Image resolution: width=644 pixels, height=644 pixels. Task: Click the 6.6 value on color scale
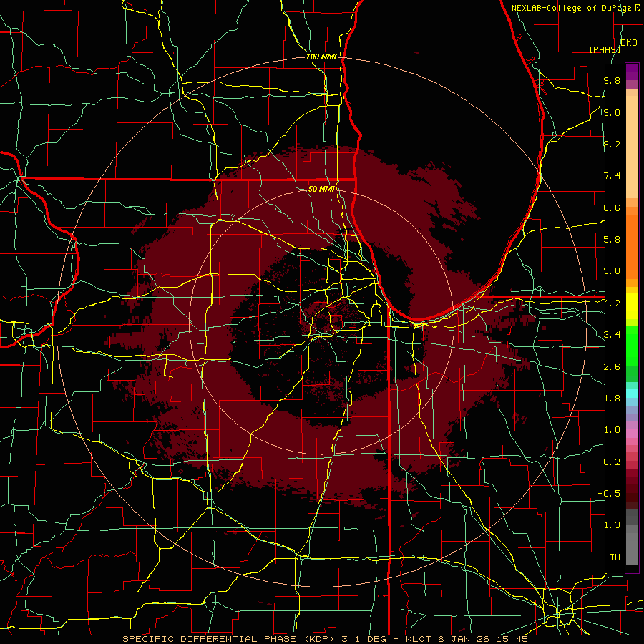click(x=612, y=208)
